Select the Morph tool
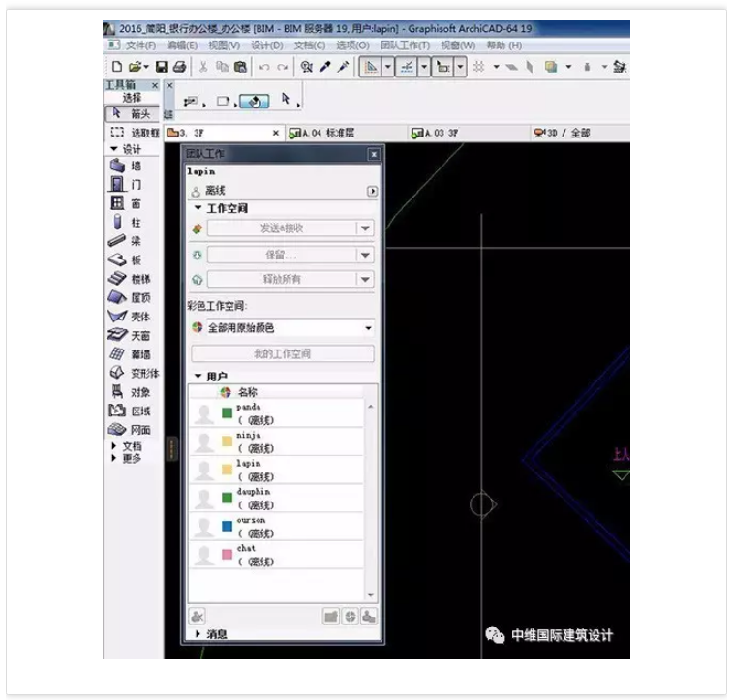Image resolution: width=732 pixels, height=700 pixels. click(x=133, y=373)
